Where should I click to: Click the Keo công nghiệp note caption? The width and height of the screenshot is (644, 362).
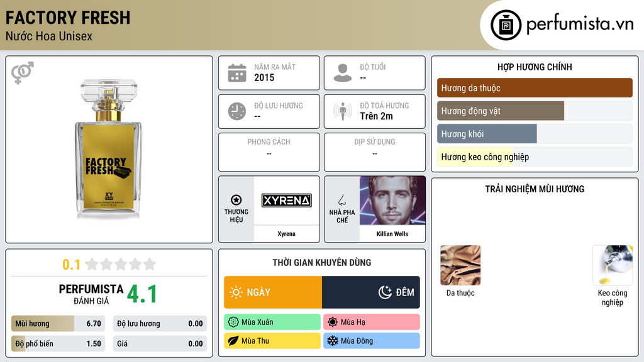pyautogui.click(x=613, y=297)
